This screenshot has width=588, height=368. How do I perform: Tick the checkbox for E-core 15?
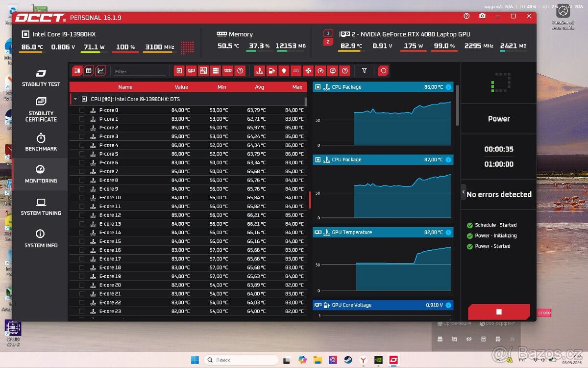[82, 241]
